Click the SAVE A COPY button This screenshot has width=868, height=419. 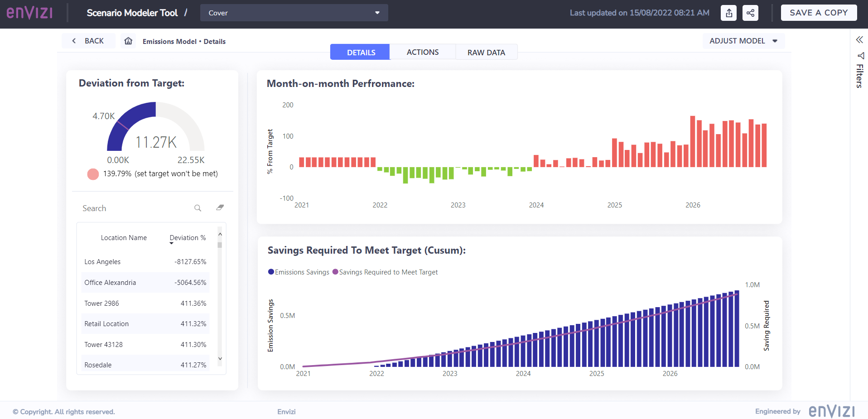tap(818, 12)
